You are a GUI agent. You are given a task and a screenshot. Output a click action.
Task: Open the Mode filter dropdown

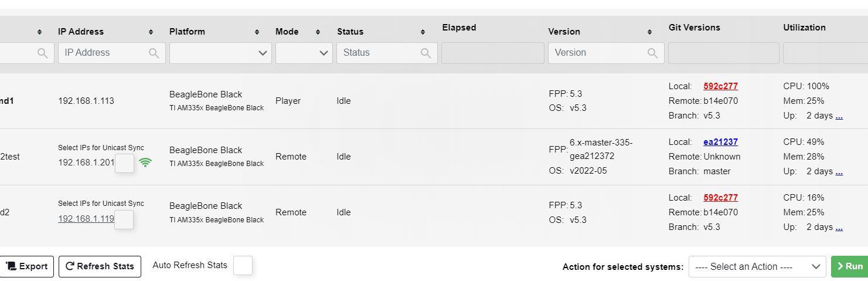tap(304, 53)
